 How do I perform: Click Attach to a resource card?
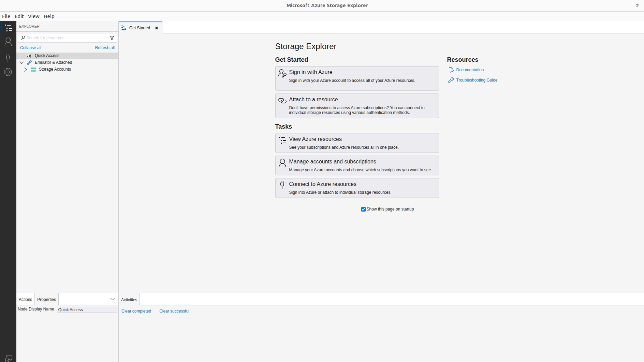[x=357, y=106]
